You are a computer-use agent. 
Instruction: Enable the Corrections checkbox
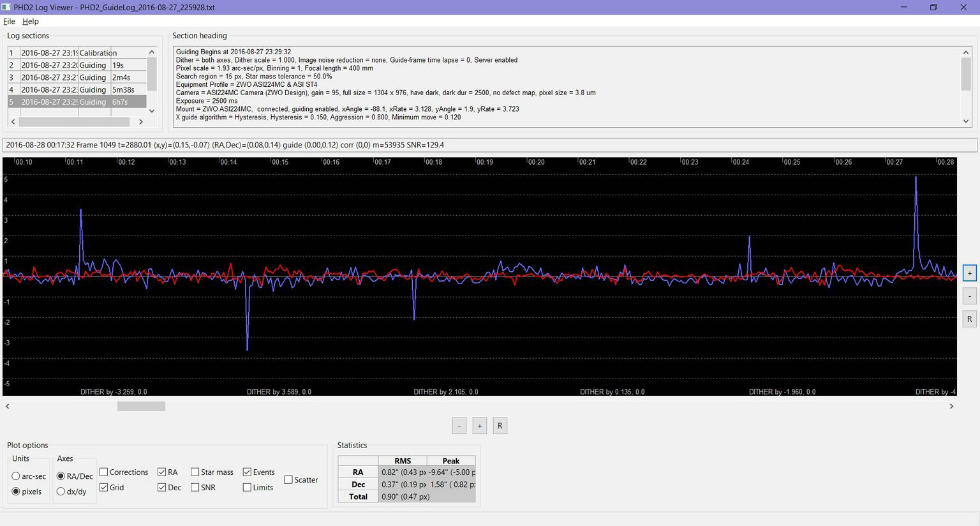point(103,472)
